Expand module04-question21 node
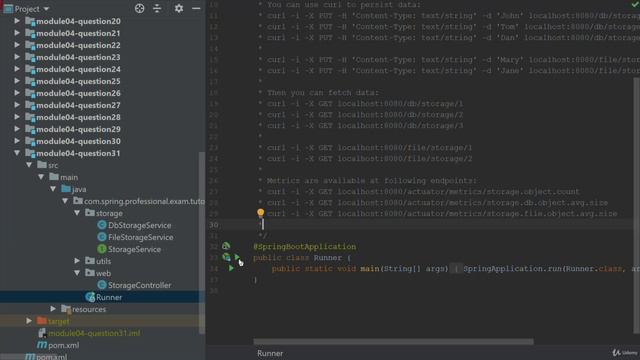This screenshot has height=360, width=640. (x=17, y=33)
